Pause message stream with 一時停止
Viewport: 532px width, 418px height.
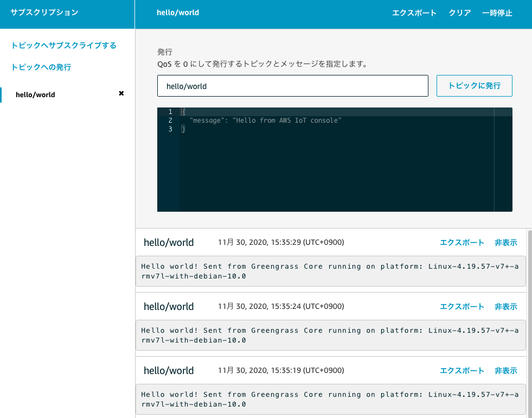497,12
